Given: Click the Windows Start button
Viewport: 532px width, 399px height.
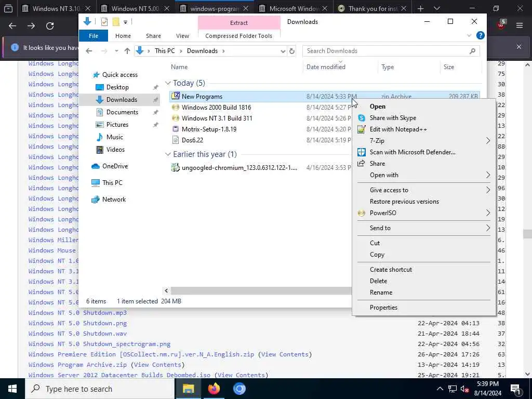Looking at the screenshot, I should coord(12,389).
